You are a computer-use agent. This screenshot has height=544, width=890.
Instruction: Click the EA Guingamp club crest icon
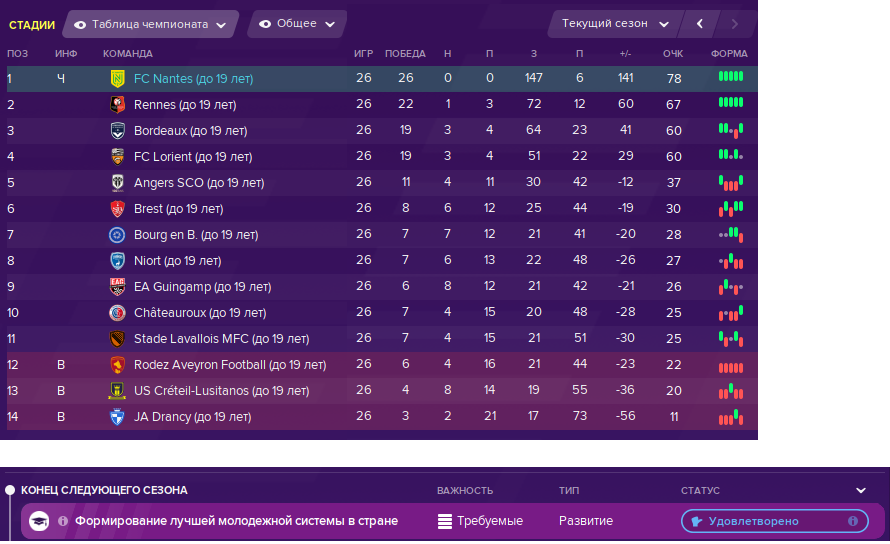tap(117, 287)
